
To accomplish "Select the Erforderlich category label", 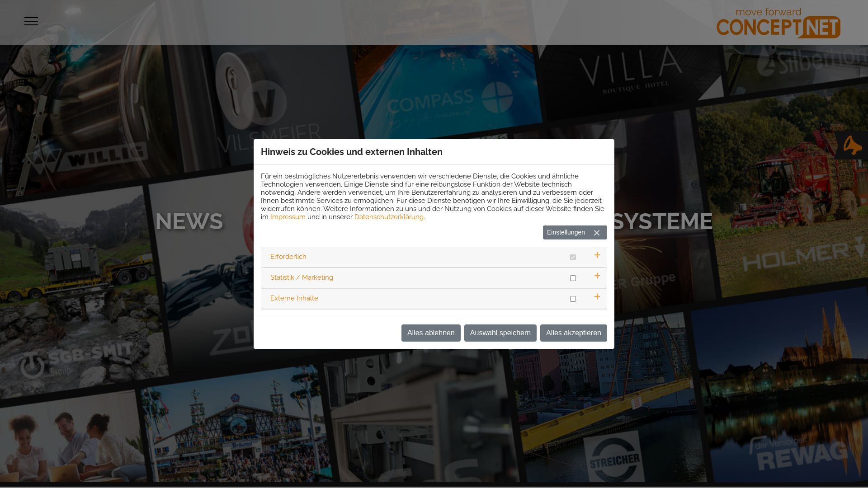I will pyautogui.click(x=288, y=257).
